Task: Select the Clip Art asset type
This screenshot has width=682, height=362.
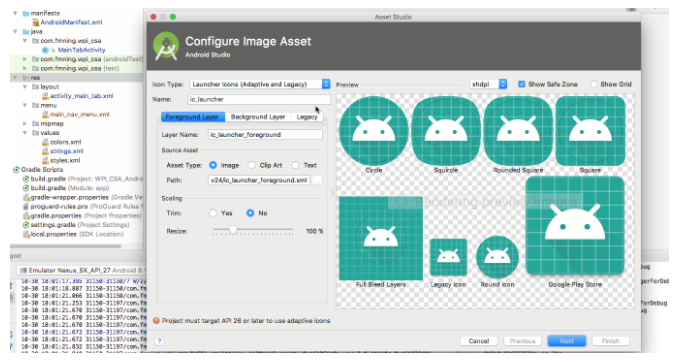Action: (x=251, y=165)
